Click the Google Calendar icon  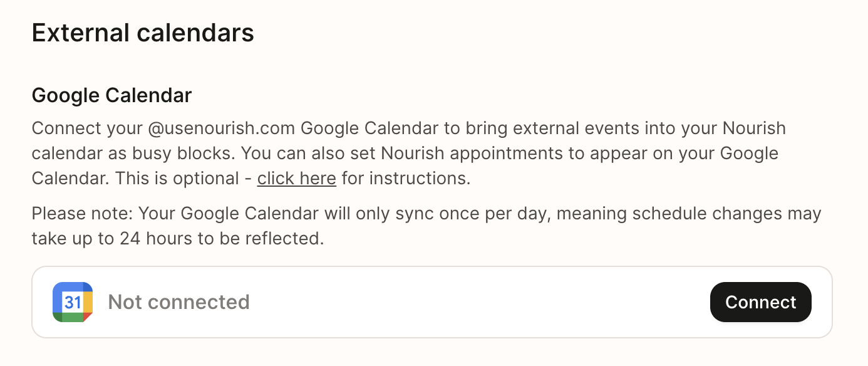pyautogui.click(x=73, y=302)
